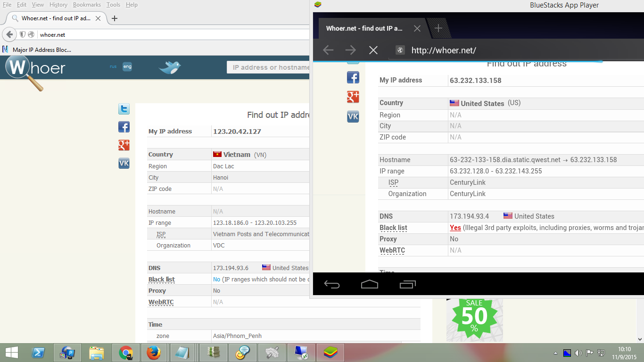This screenshot has height=362, width=644.
Task: Tap the Android Home navigation button
Action: pyautogui.click(x=370, y=284)
